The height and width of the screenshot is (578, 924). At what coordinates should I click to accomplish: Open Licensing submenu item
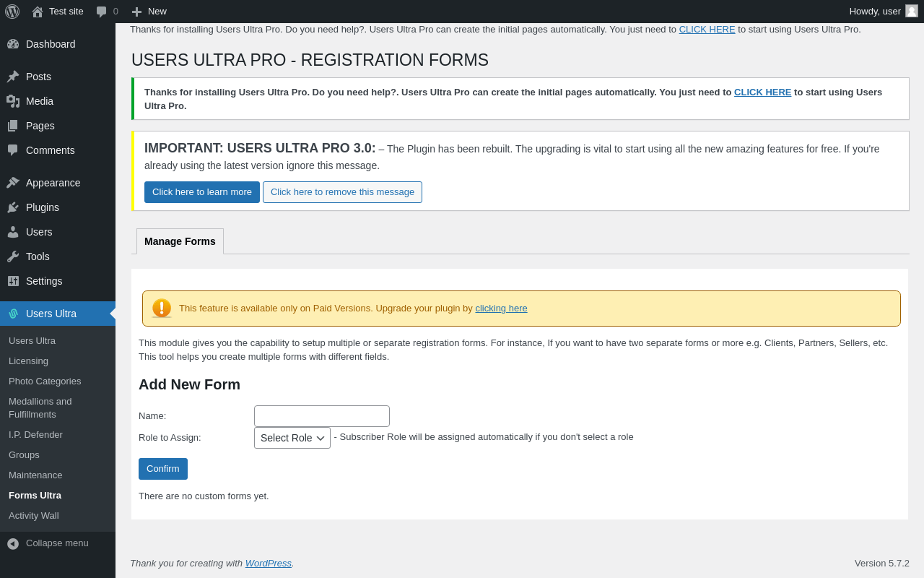click(28, 361)
